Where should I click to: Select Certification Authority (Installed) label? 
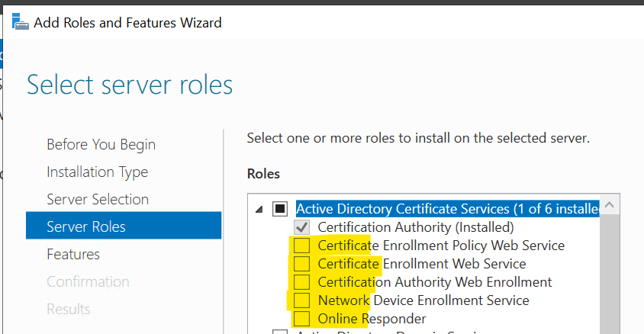(x=416, y=227)
